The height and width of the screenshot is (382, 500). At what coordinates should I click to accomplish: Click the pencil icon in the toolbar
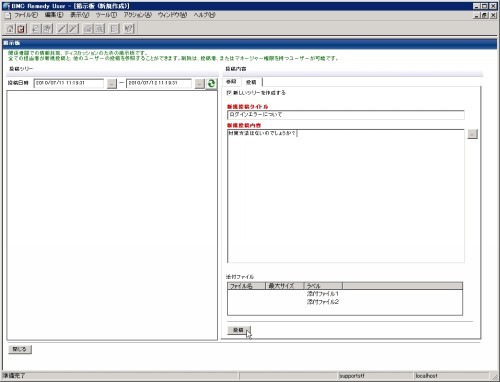point(62,29)
